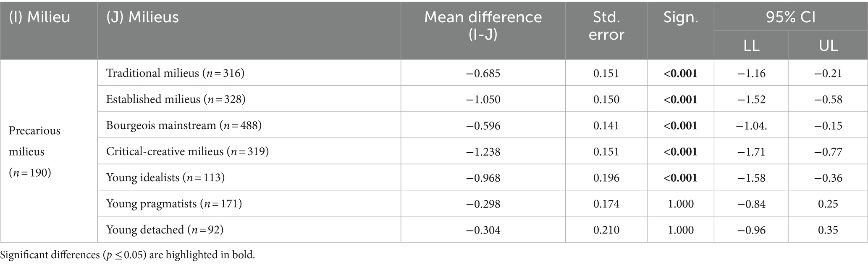The image size is (868, 265).
Task: Click the "Precarious milieus (n=190)" cell
Action: point(35,151)
